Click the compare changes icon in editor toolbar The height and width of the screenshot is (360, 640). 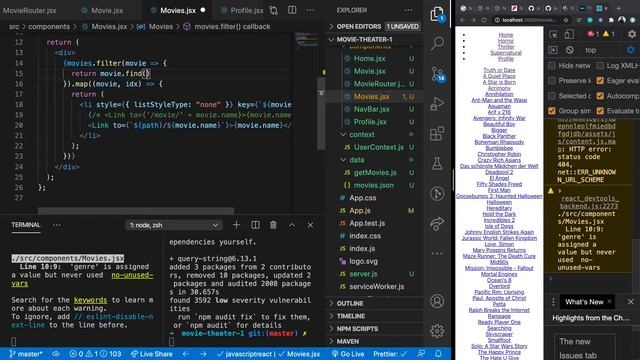273,10
